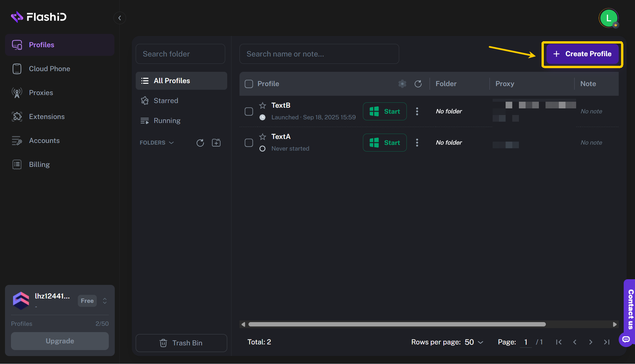
Task: Start the TextA profile
Action: [x=385, y=143]
